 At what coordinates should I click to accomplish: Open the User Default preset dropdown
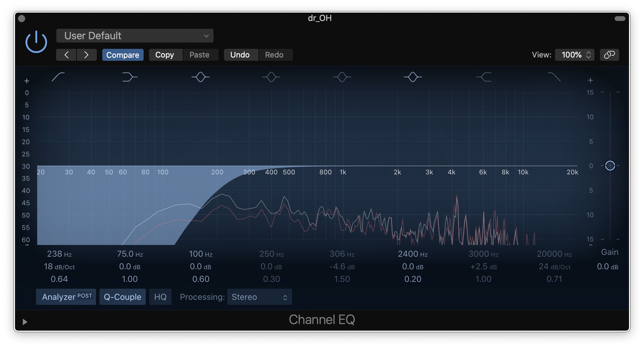[135, 36]
